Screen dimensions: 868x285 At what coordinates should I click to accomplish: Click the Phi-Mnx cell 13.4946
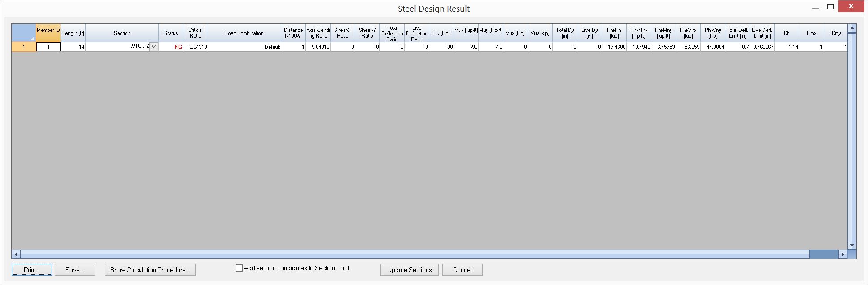click(639, 47)
